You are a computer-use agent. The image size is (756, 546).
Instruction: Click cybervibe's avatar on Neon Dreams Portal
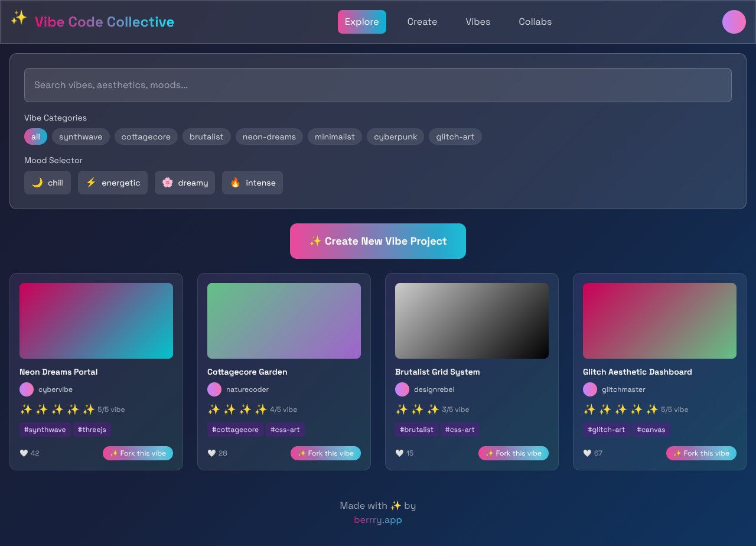click(x=26, y=389)
